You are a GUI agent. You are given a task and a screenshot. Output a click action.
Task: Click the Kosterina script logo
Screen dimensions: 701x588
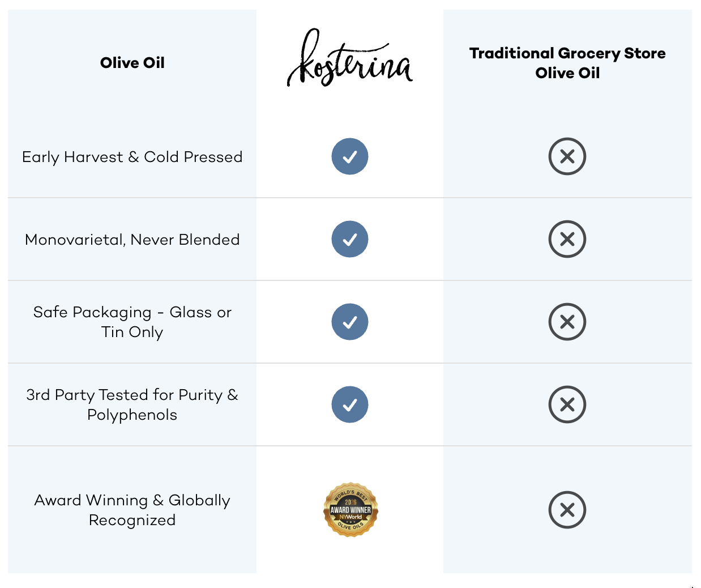pos(350,58)
